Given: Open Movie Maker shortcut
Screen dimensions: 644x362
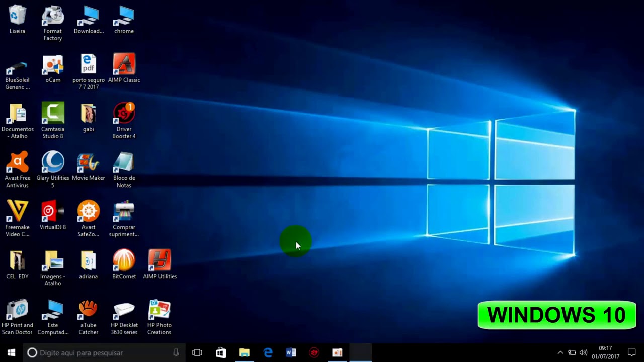Looking at the screenshot, I should (89, 167).
